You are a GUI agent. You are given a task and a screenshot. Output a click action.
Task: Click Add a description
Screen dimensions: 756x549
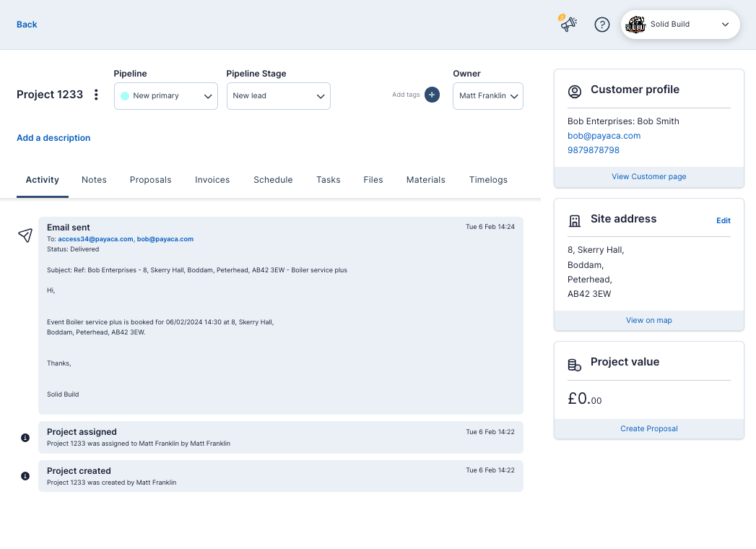coord(53,138)
